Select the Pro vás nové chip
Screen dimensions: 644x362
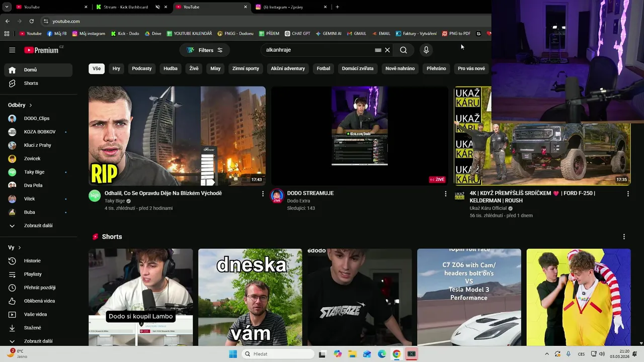coord(471,68)
